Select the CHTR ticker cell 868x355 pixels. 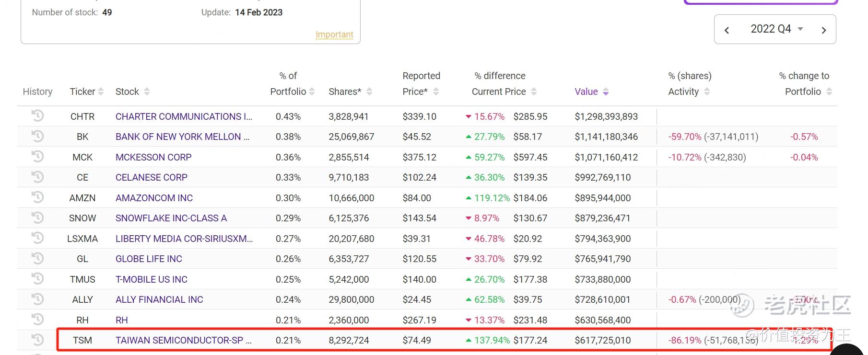pyautogui.click(x=82, y=116)
